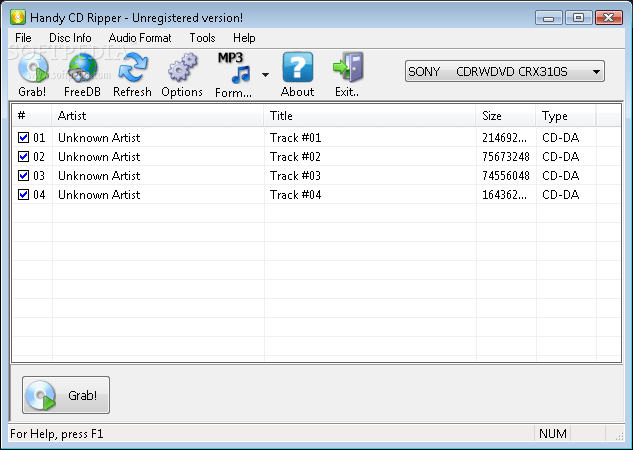
Task: Click the NUM indicator in the status bar
Action: [553, 434]
